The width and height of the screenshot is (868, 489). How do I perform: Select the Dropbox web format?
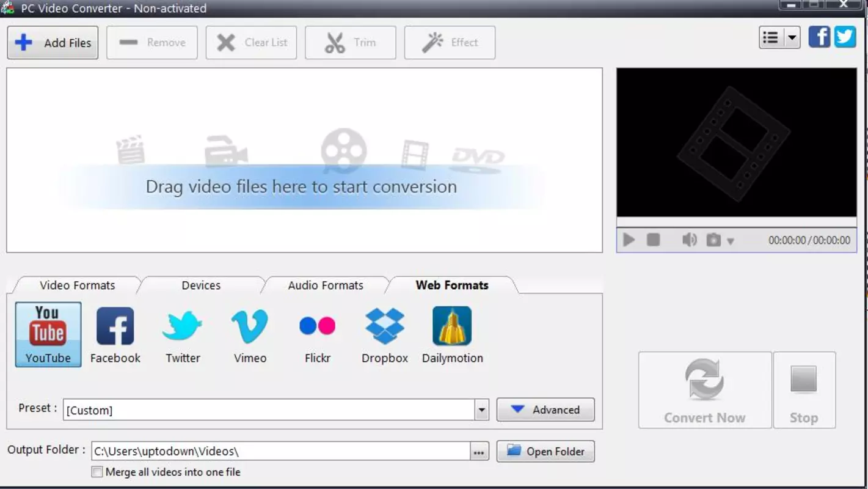385,336
